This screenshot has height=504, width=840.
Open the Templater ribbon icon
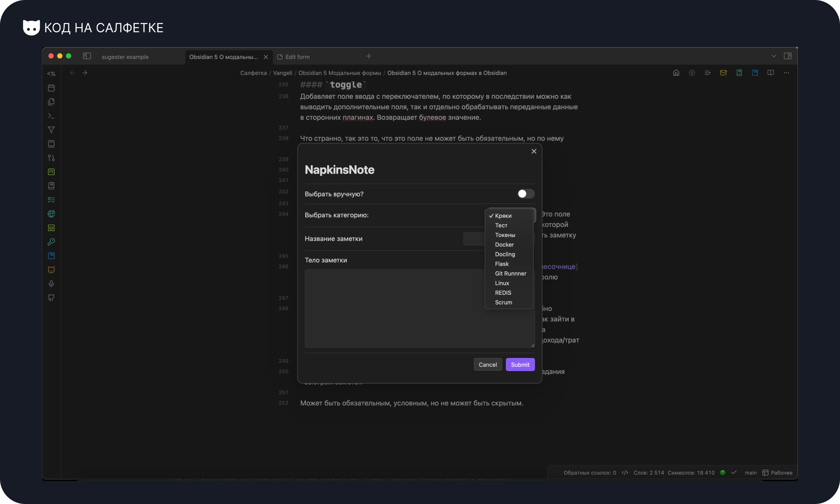point(51,74)
